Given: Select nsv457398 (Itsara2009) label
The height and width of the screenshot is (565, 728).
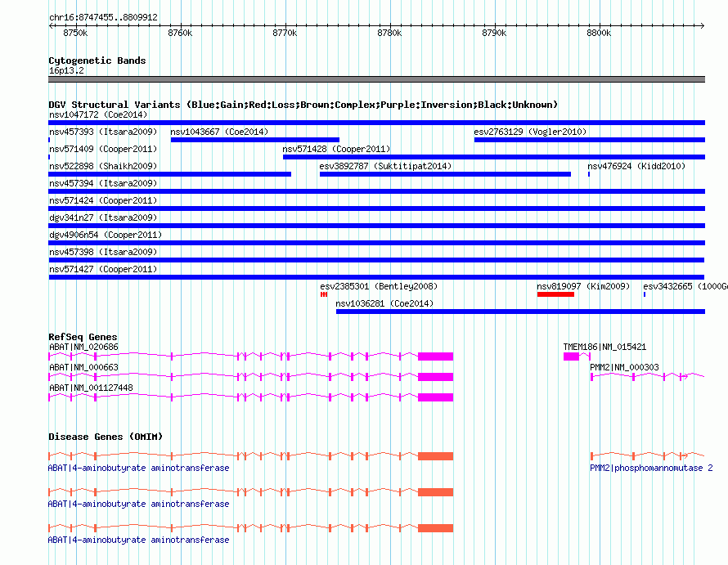Looking at the screenshot, I should (103, 252).
